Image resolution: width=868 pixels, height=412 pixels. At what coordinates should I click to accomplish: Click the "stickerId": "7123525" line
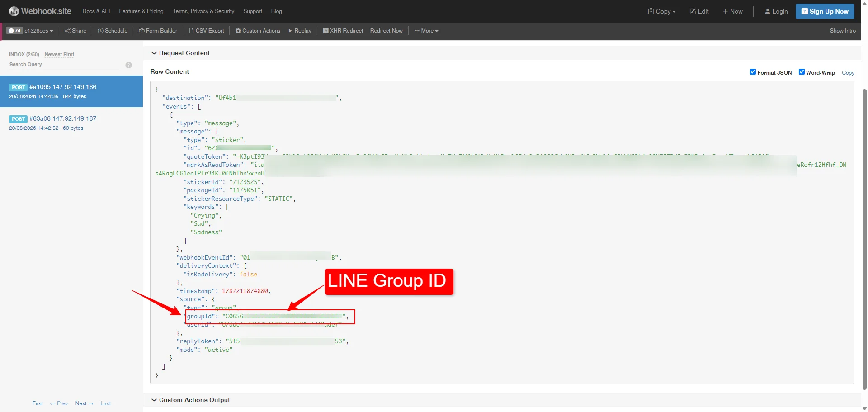(x=223, y=182)
